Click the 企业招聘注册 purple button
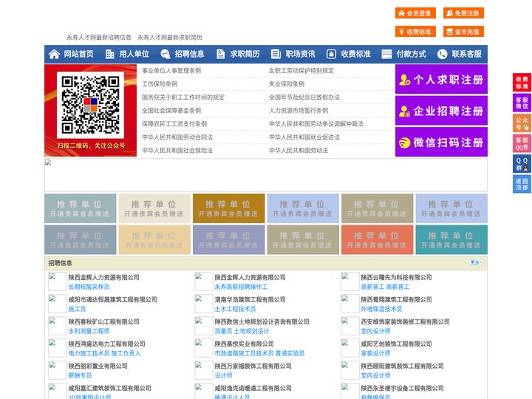The width and height of the screenshot is (532, 399). coord(441,111)
